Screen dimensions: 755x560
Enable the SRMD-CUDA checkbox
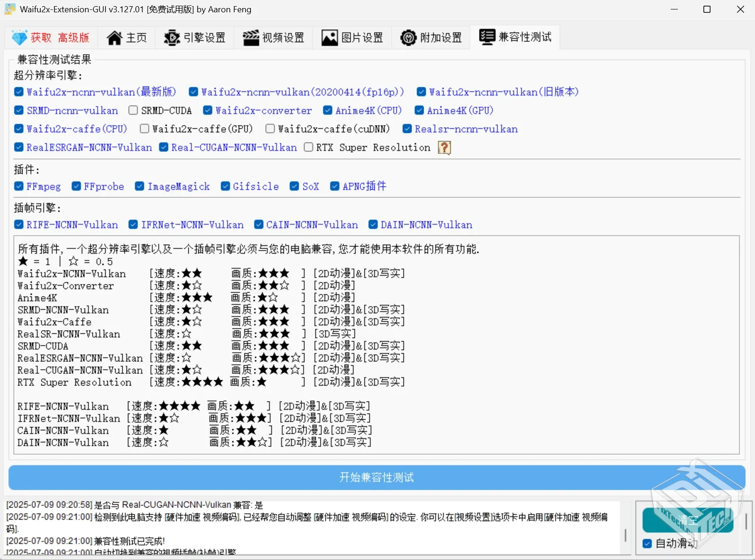[133, 110]
